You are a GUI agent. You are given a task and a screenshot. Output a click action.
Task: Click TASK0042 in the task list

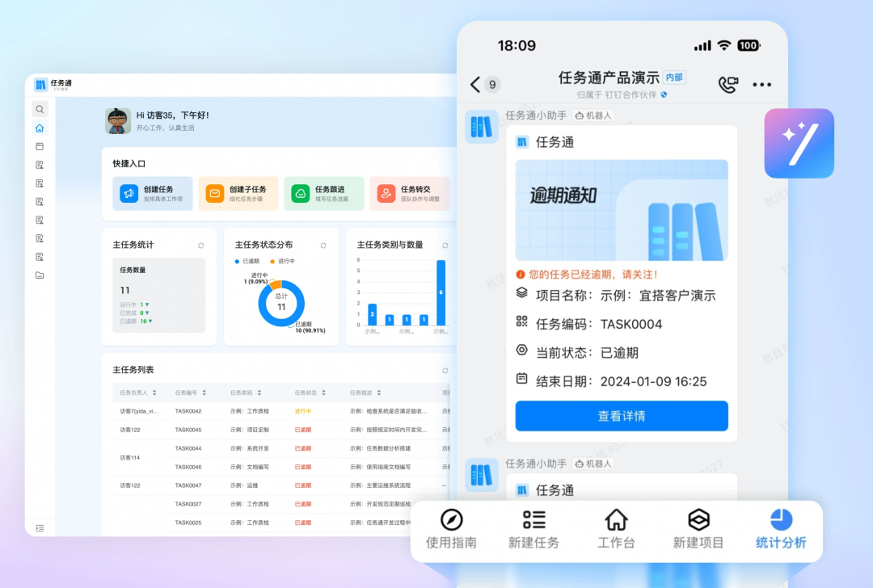click(x=188, y=411)
